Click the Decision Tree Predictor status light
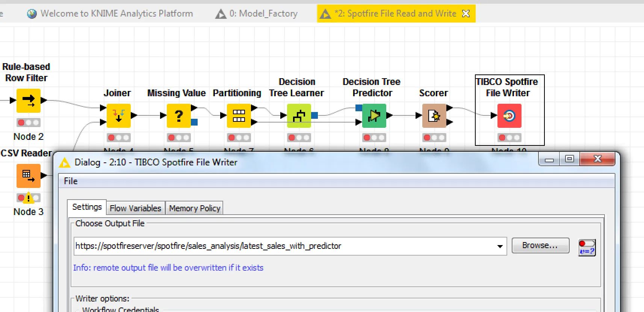 point(374,138)
